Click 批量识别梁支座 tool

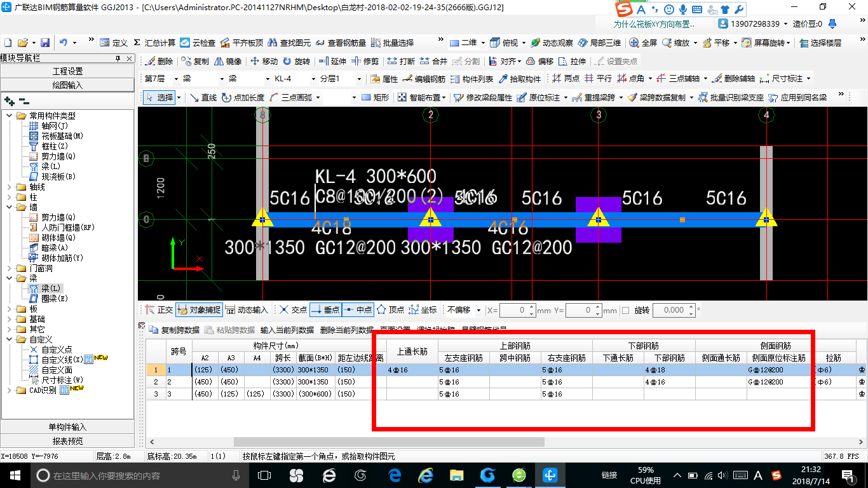click(731, 97)
